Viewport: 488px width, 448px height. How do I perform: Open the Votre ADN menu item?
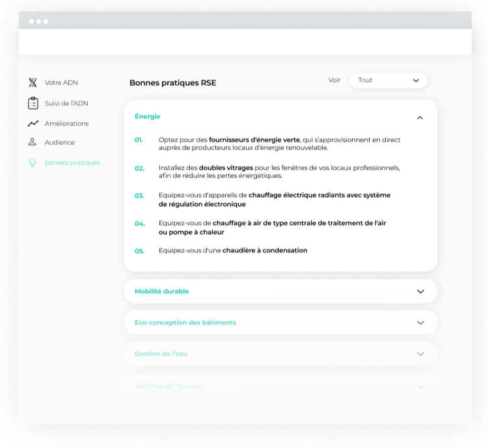pyautogui.click(x=61, y=83)
